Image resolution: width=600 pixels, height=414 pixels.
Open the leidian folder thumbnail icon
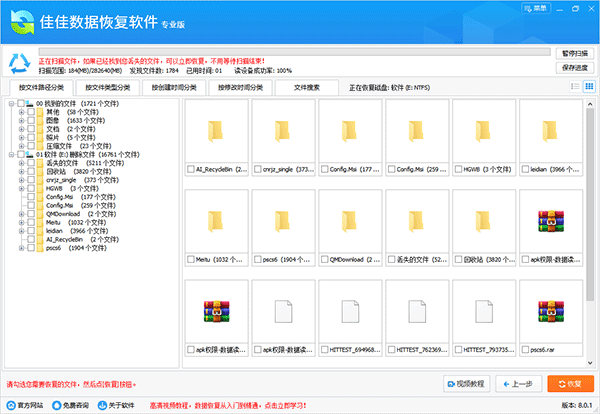click(x=550, y=131)
